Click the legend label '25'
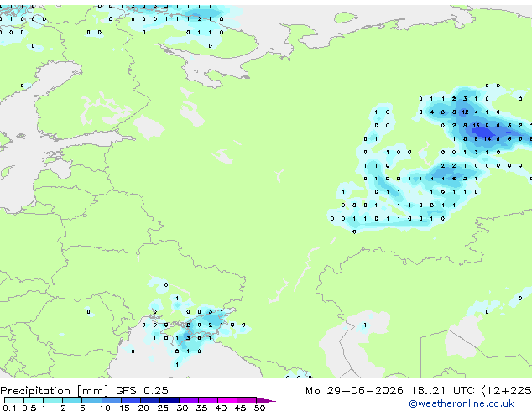Image resolution: width=532 pixels, height=411 pixels. (163, 408)
